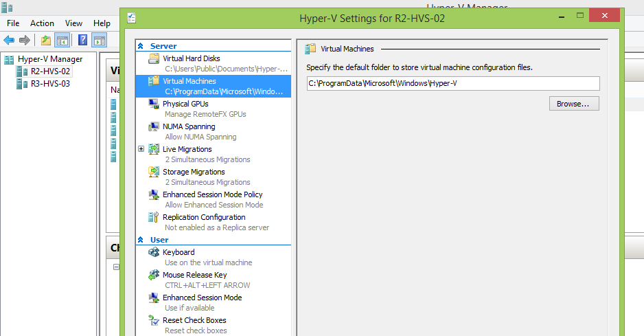Minimize the Hyper-V Settings dialog
The width and height of the screenshot is (644, 336).
click(x=562, y=16)
